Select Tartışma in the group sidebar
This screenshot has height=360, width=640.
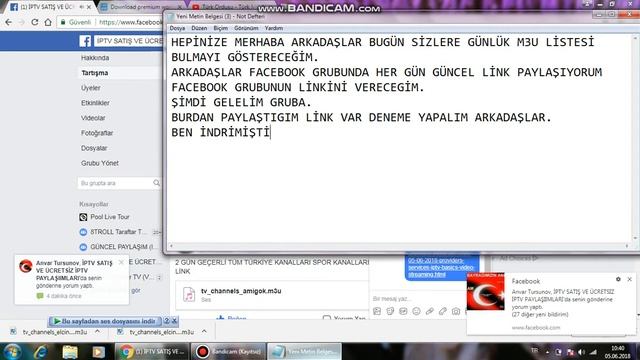pos(95,73)
